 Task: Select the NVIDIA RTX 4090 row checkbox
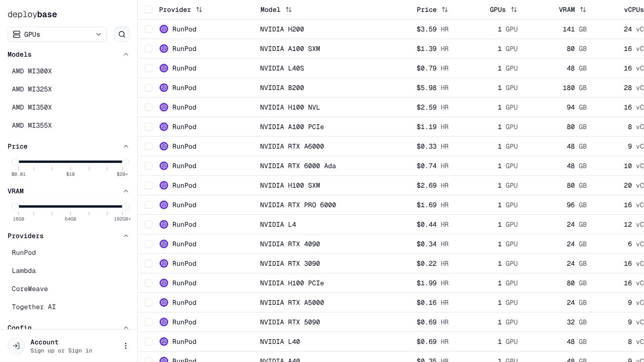[x=149, y=244]
